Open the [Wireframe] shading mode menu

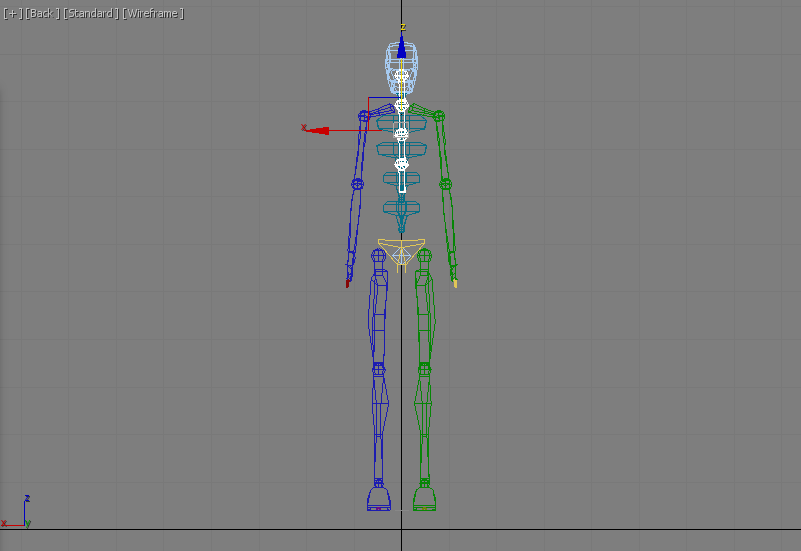pos(153,13)
